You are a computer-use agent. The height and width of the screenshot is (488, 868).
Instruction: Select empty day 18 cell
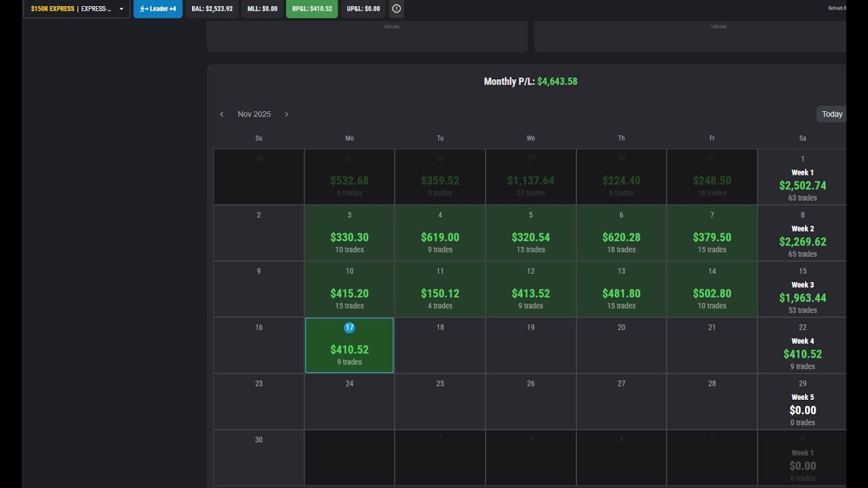440,346
